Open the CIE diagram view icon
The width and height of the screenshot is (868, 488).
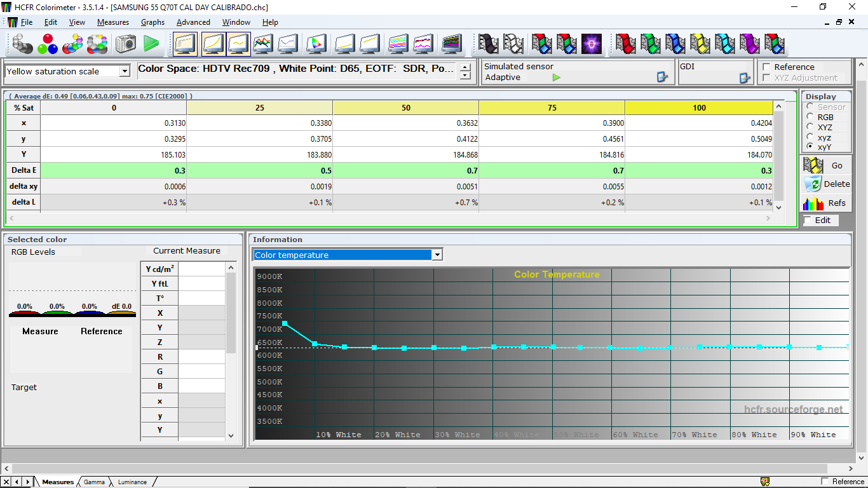click(x=316, y=44)
